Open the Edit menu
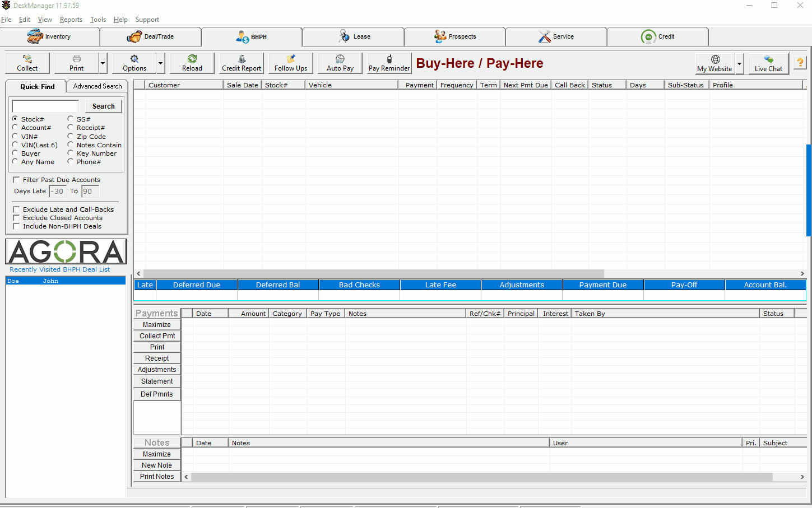The width and height of the screenshot is (812, 508). click(25, 20)
